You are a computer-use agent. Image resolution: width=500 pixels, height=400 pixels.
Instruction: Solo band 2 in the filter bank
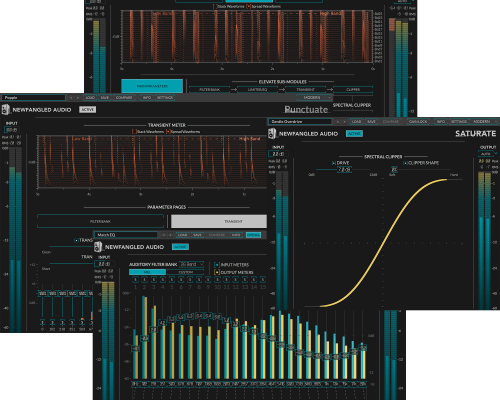[144, 280]
